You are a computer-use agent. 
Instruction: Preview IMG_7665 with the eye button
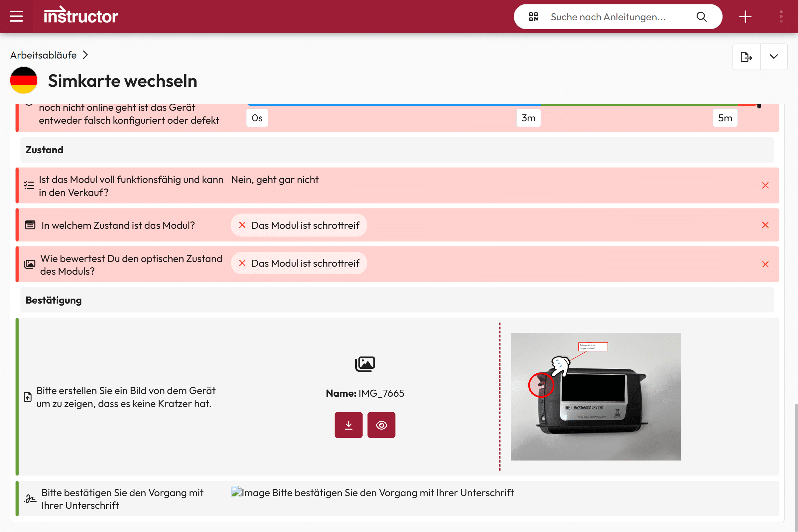[381, 425]
